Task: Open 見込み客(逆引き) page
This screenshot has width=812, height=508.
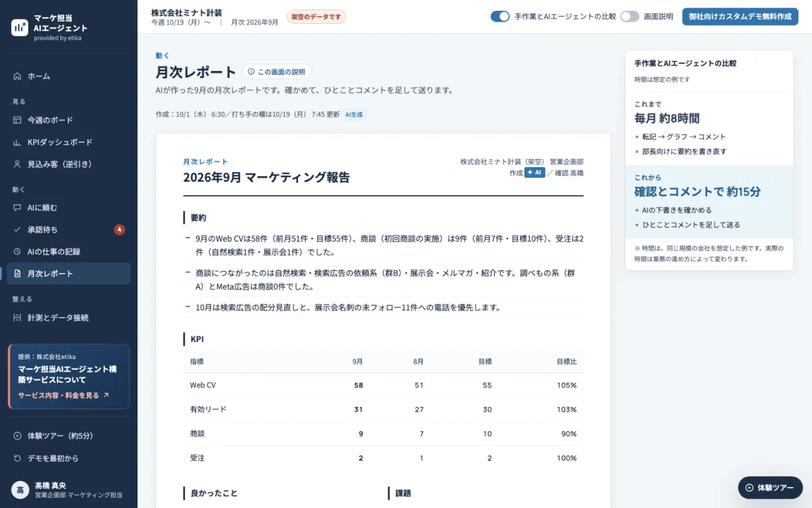Action: click(x=68, y=164)
